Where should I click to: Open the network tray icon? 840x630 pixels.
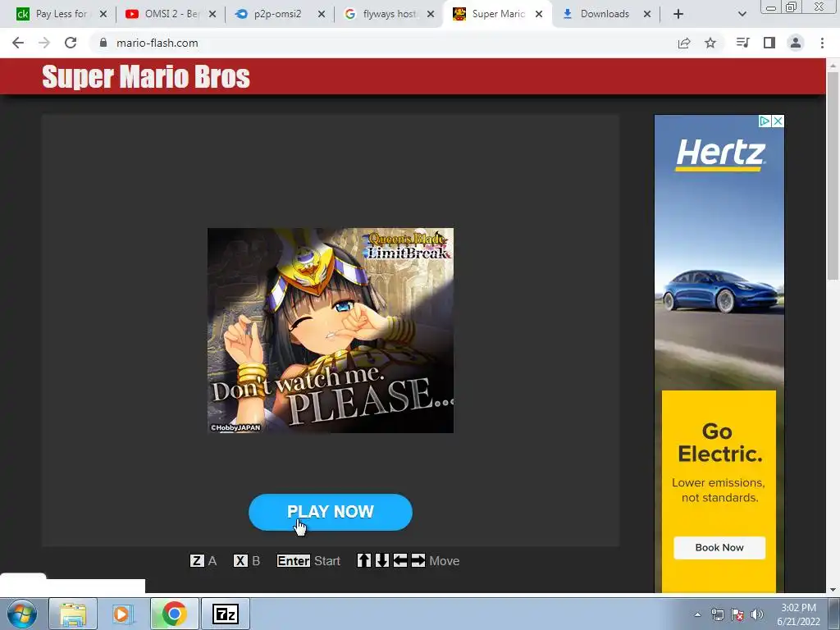(717, 614)
